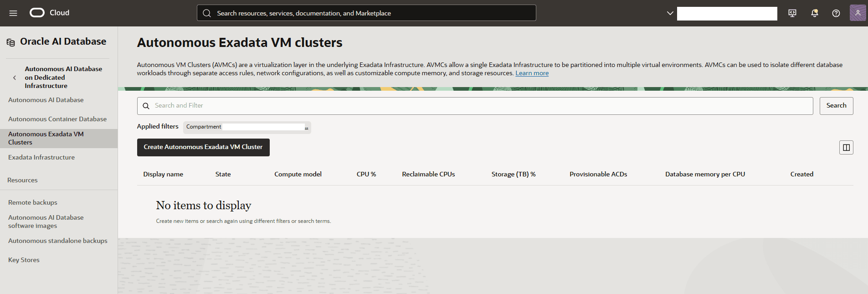Screen dimensions: 868x294
Task: Click the Provisionable ACDs column header
Action: [x=598, y=174]
